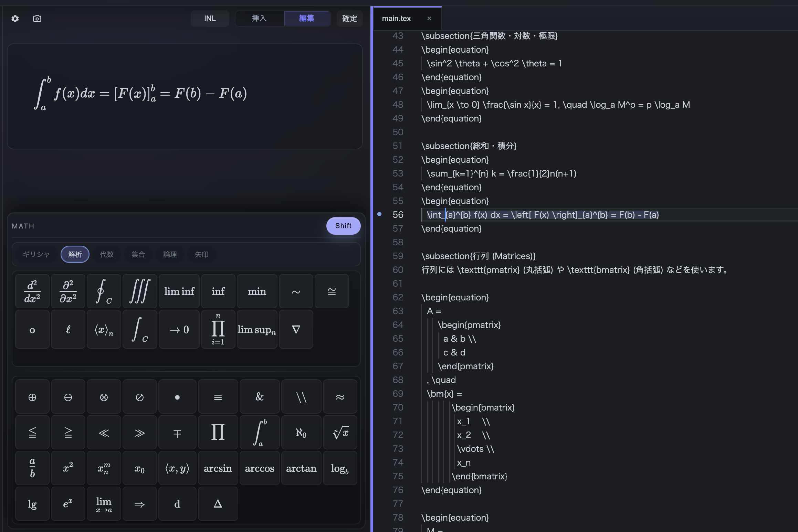Switch to 編集 (edit) mode
Viewport: 798px width, 532px height.
(307, 18)
